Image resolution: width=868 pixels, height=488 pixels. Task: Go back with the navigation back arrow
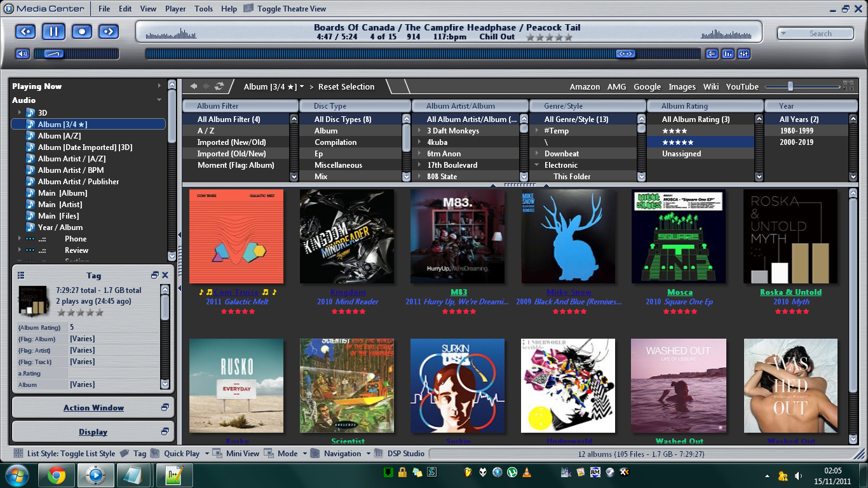[194, 86]
